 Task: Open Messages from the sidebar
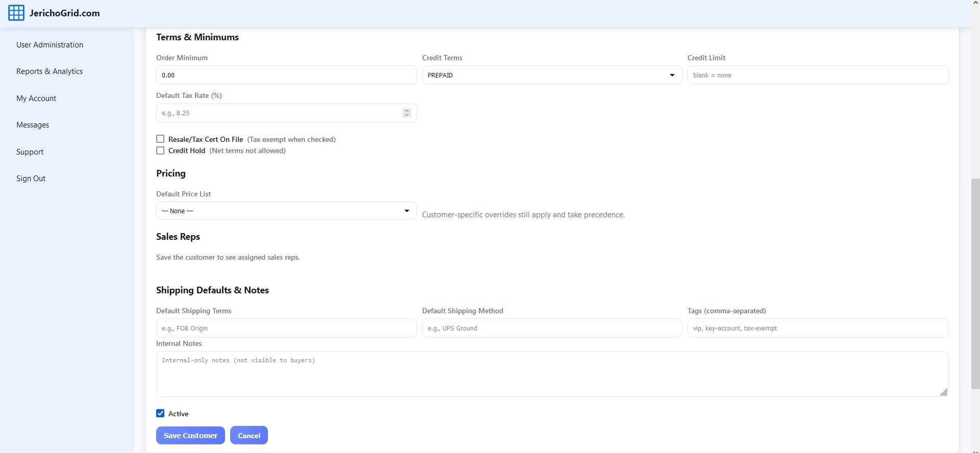click(33, 125)
